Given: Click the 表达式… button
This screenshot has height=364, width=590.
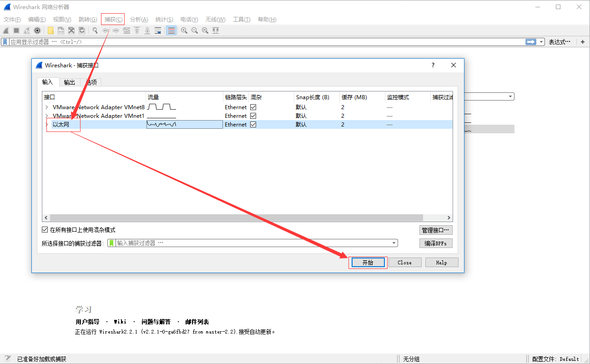Looking at the screenshot, I should tap(560, 42).
